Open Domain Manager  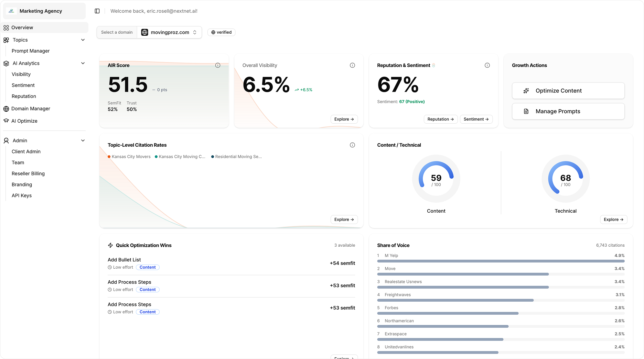[31, 109]
